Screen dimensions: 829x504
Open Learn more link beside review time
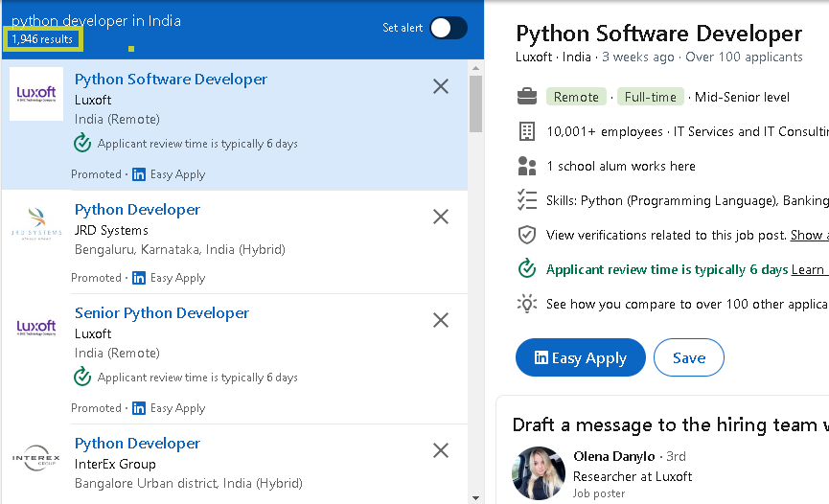810,269
